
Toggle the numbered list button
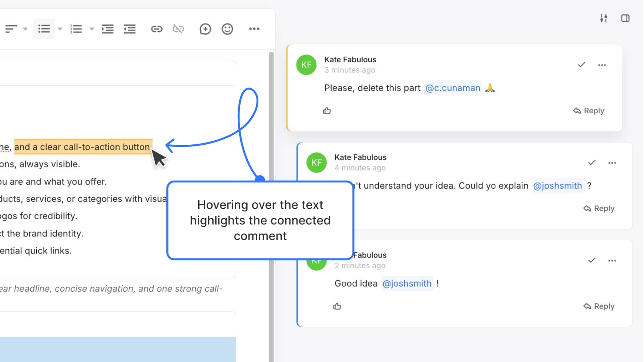tap(76, 29)
